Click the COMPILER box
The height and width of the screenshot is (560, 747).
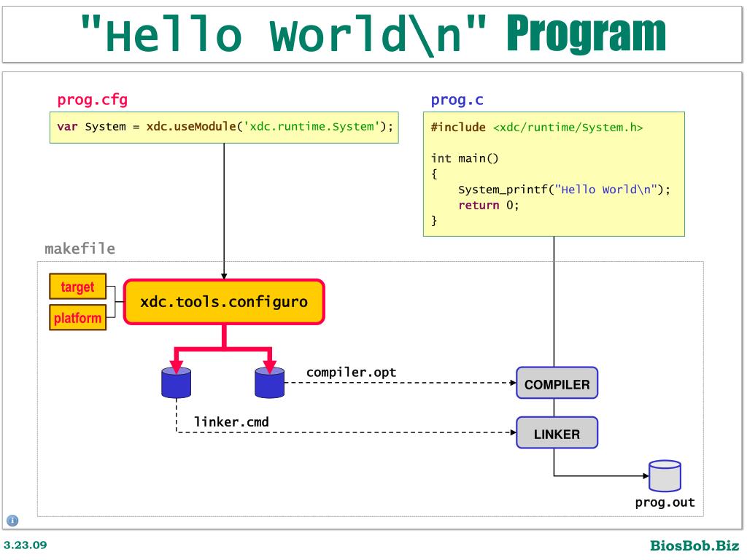[x=557, y=383]
